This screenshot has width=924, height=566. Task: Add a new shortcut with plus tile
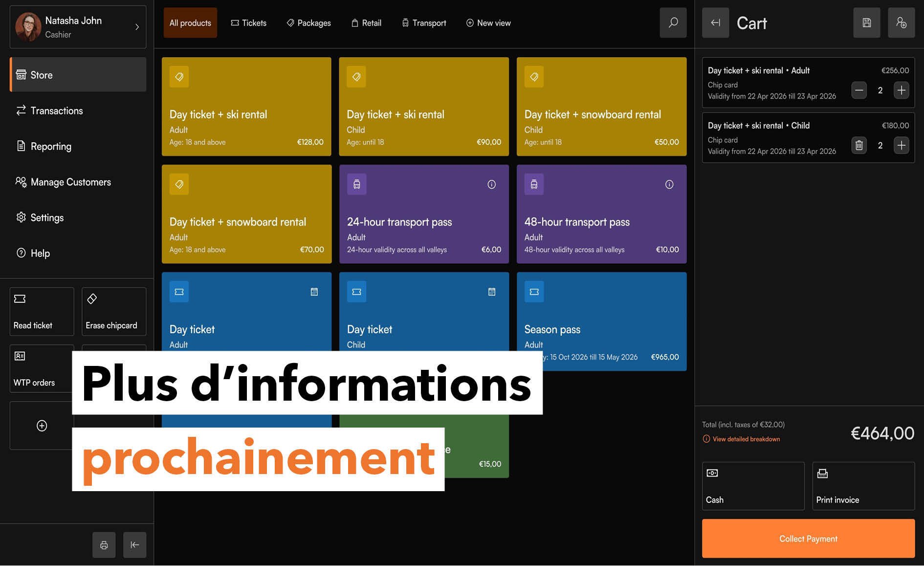(x=42, y=426)
